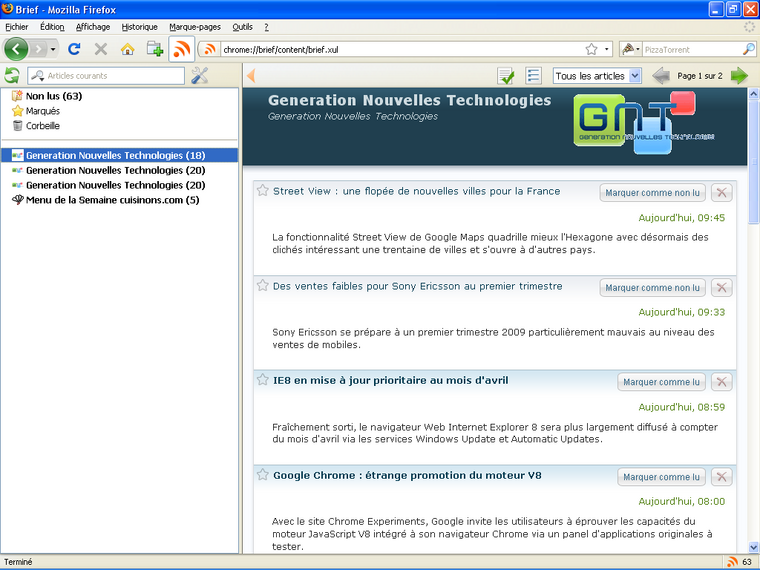The height and width of the screenshot is (570, 760).
Task: Click the scrollbar down arrow
Action: click(x=754, y=547)
